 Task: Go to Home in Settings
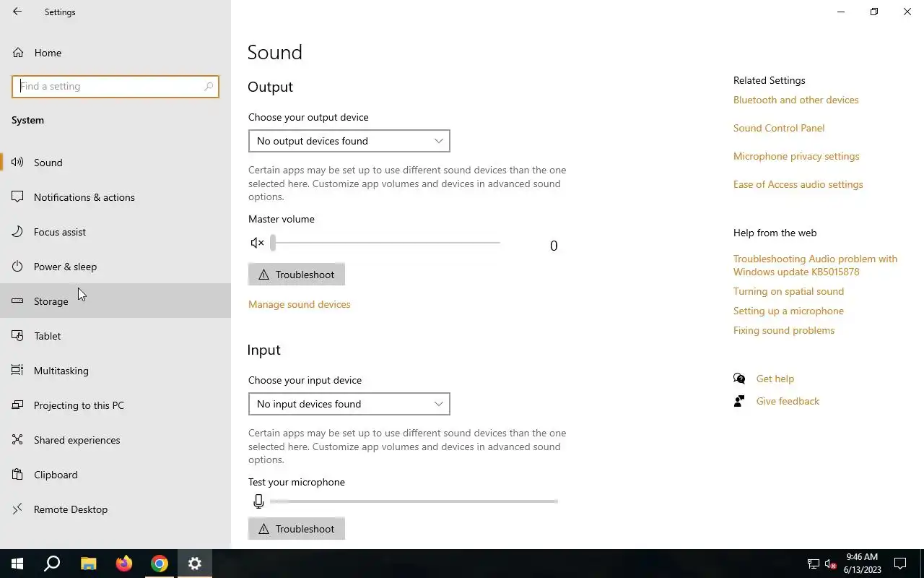click(x=115, y=53)
